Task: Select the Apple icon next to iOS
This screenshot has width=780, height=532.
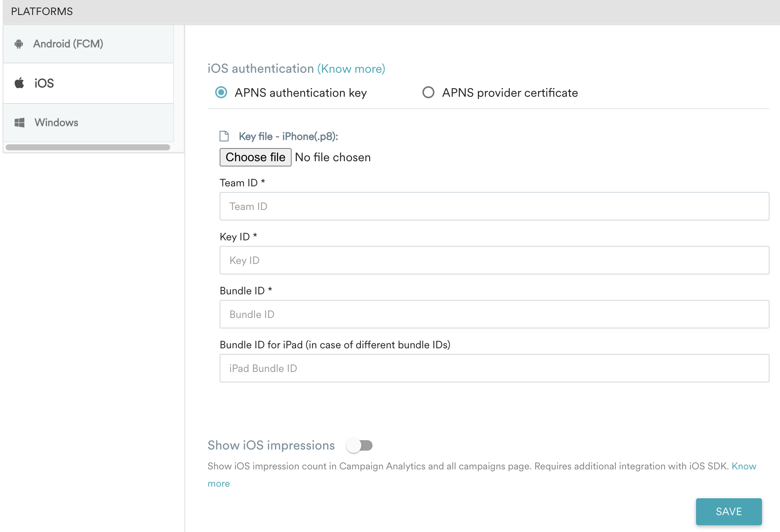Action: tap(19, 83)
